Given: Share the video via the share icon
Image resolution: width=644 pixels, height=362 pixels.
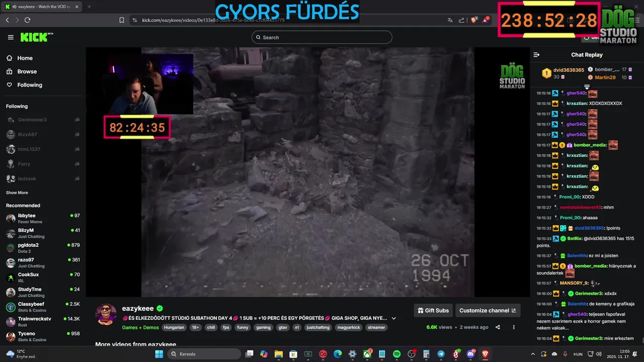Looking at the screenshot, I should (x=498, y=327).
